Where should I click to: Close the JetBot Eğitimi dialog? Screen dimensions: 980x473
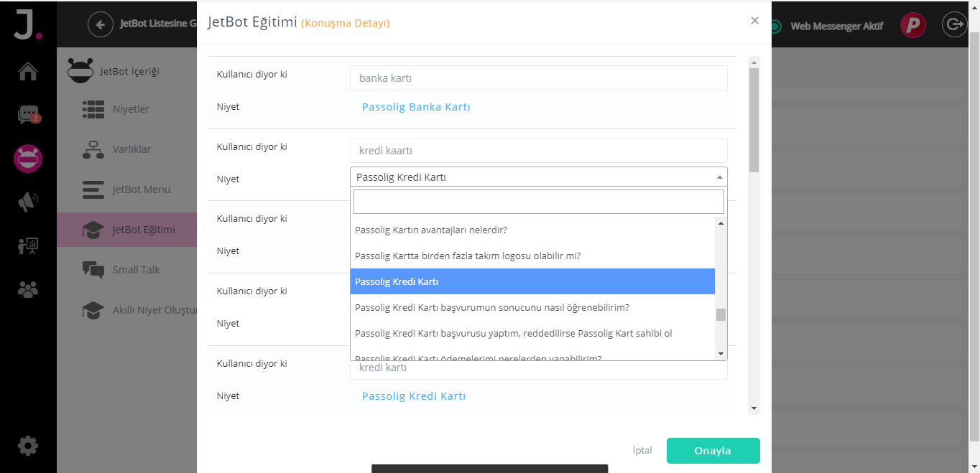point(754,21)
